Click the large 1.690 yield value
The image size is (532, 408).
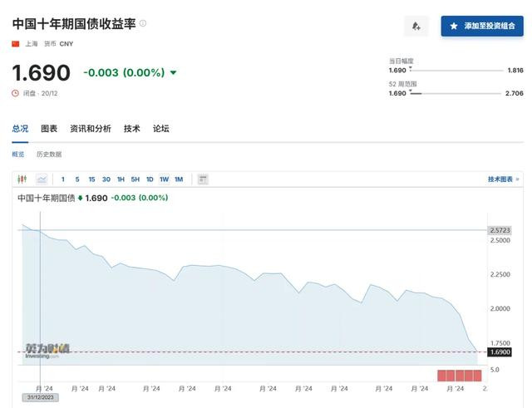41,72
